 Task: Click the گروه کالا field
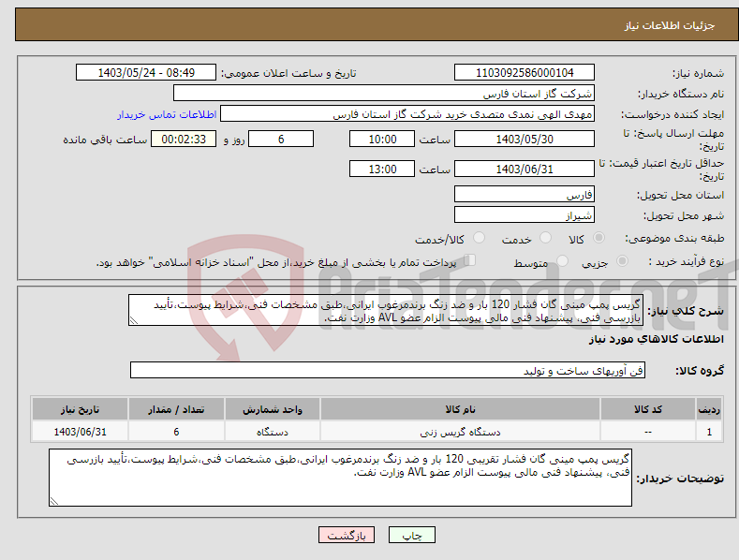[x=388, y=371]
